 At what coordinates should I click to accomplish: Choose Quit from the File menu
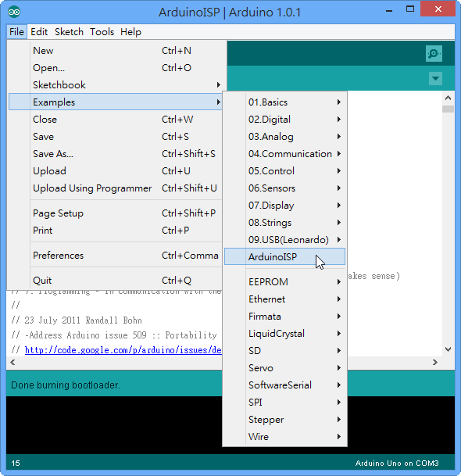point(116,280)
